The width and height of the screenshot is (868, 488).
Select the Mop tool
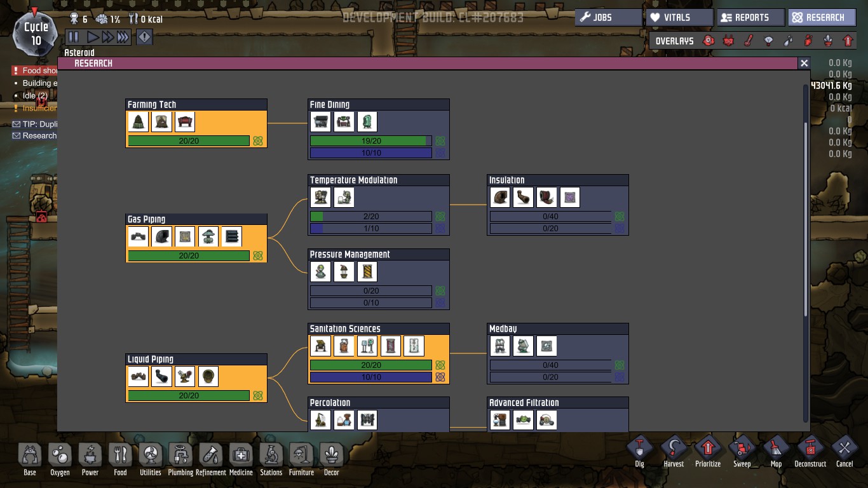(x=776, y=452)
